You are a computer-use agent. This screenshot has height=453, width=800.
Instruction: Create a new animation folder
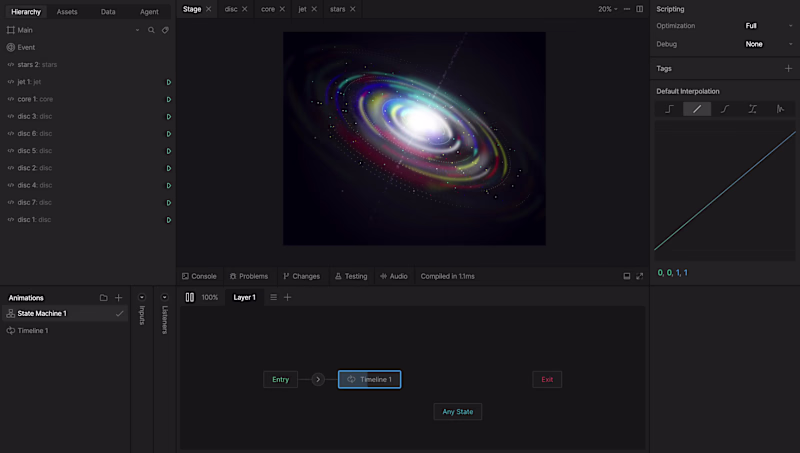(103, 298)
